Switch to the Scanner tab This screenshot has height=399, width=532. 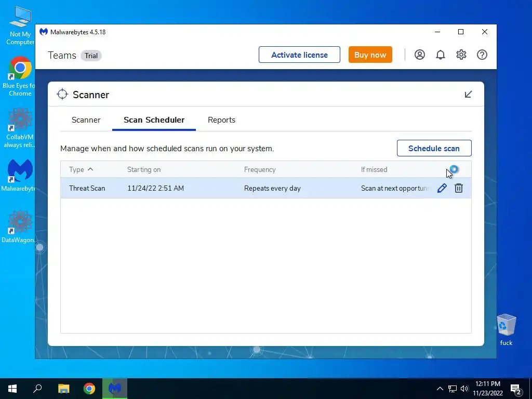[x=86, y=120]
